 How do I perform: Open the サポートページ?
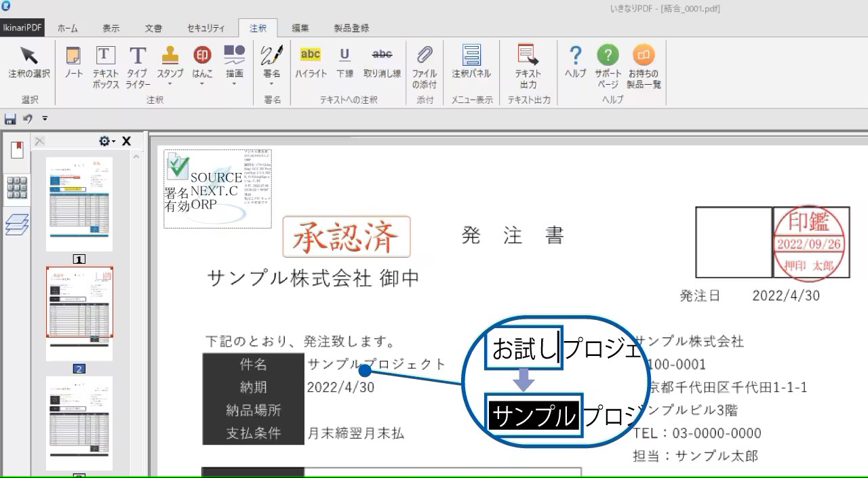point(608,64)
